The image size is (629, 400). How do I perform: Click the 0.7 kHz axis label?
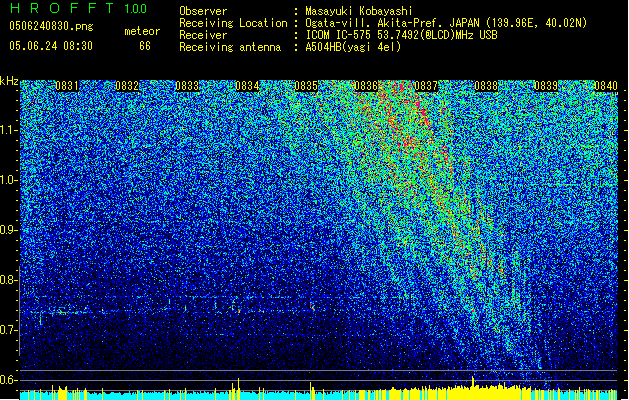pyautogui.click(x=8, y=330)
